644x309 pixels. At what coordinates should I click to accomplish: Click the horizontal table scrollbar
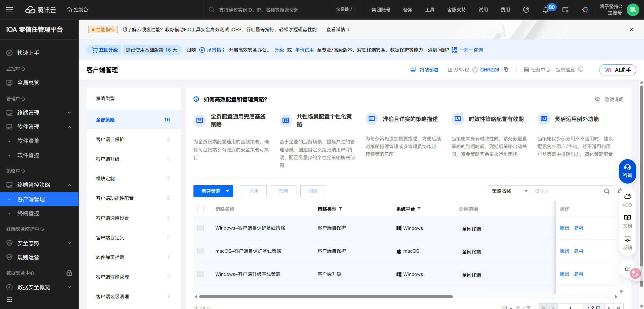[326, 297]
